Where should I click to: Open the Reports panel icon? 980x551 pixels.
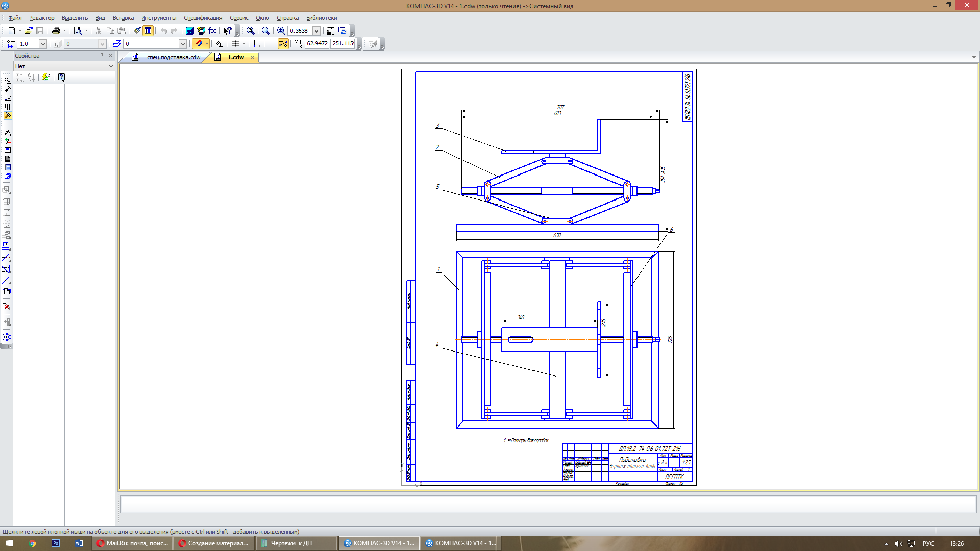pyautogui.click(x=7, y=167)
